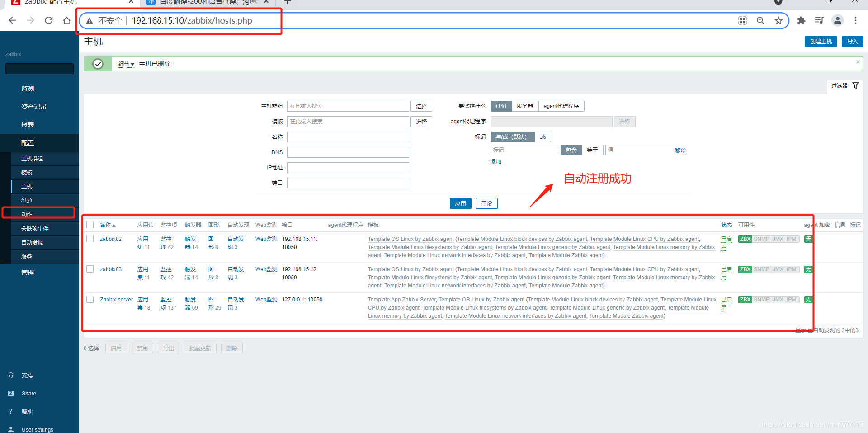This screenshot has width=868, height=433.
Task: Select agent代理程序 monitored-by option
Action: coord(561,106)
